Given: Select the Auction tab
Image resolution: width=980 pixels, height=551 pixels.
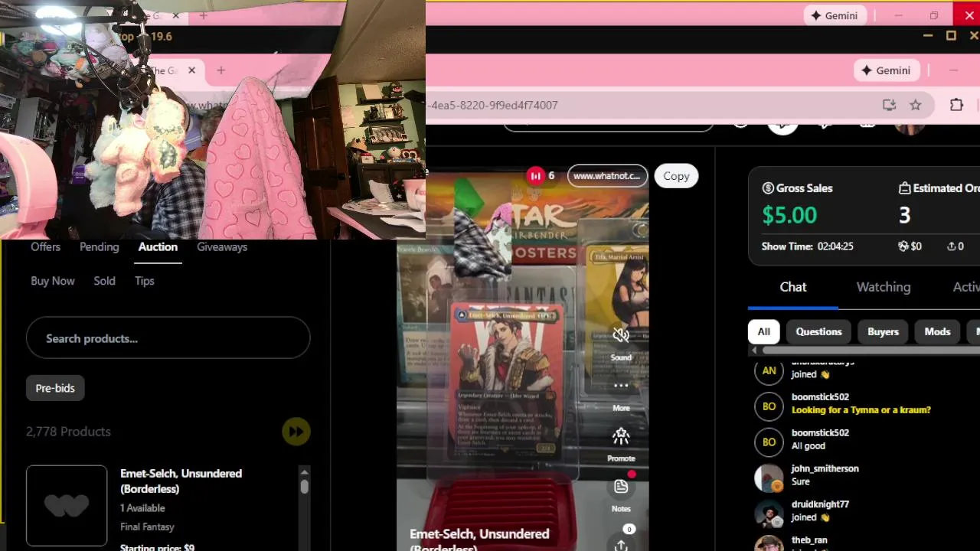Looking at the screenshot, I should pyautogui.click(x=158, y=247).
